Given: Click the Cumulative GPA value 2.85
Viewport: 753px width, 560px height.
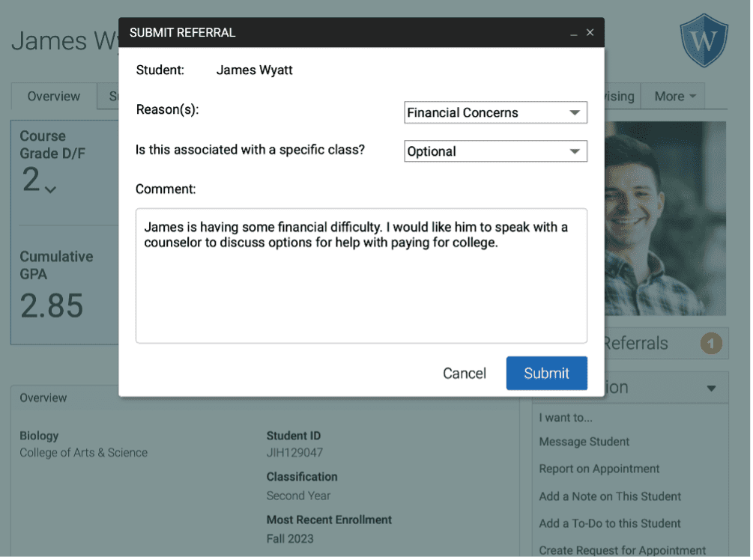Looking at the screenshot, I should [52, 305].
